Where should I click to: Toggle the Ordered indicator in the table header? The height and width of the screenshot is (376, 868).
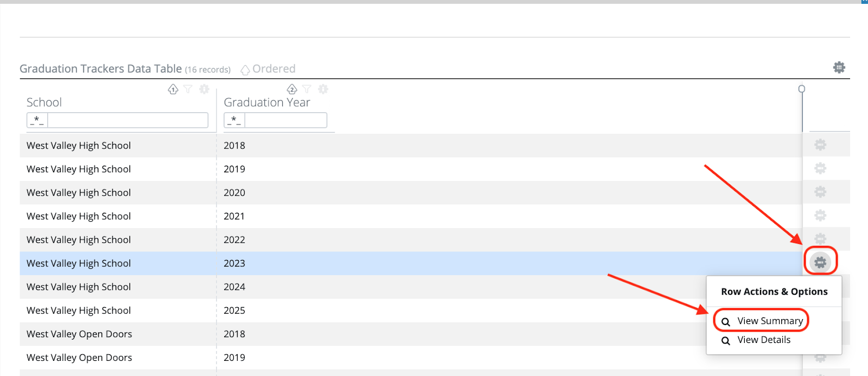click(x=268, y=69)
